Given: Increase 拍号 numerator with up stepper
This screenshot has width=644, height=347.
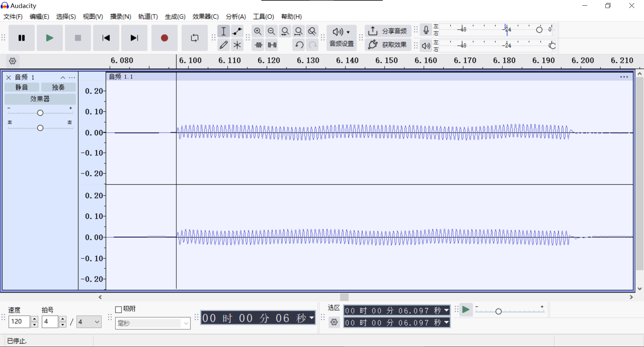Looking at the screenshot, I should coord(63,319).
